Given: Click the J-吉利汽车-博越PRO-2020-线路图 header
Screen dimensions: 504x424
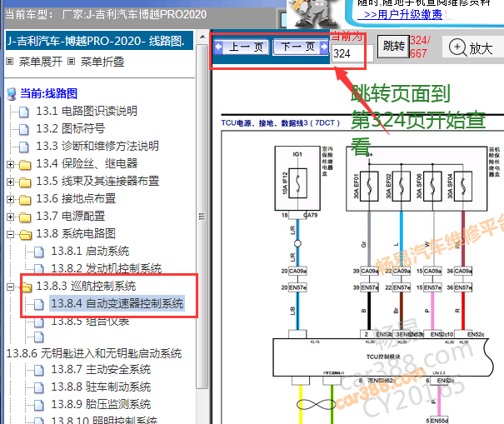Looking at the screenshot, I should tap(99, 41).
